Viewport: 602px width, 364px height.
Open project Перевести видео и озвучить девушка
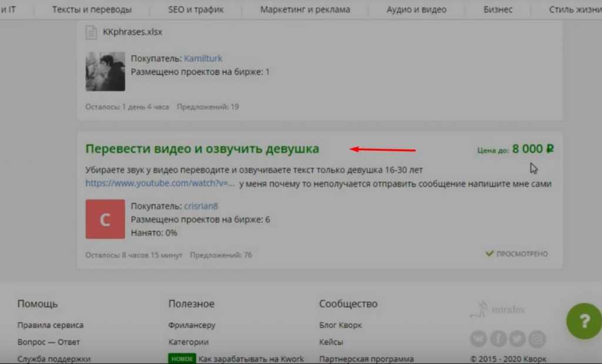tap(202, 149)
